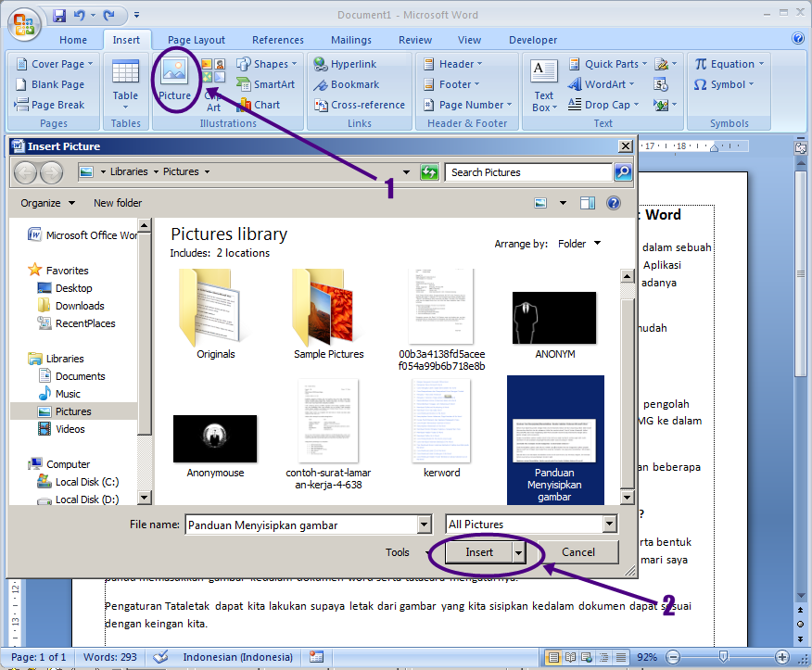Open the Review tab
The width and height of the screenshot is (812, 670).
414,40
